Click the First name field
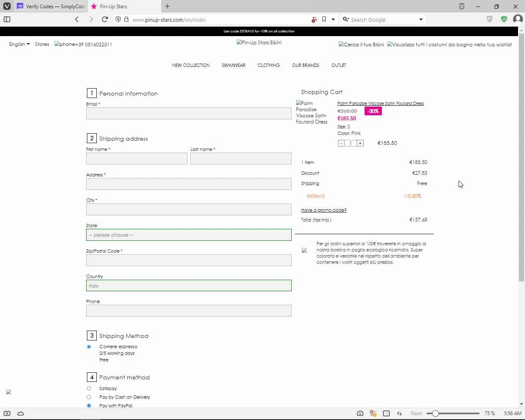Image resolution: width=525 pixels, height=420 pixels. (137, 158)
